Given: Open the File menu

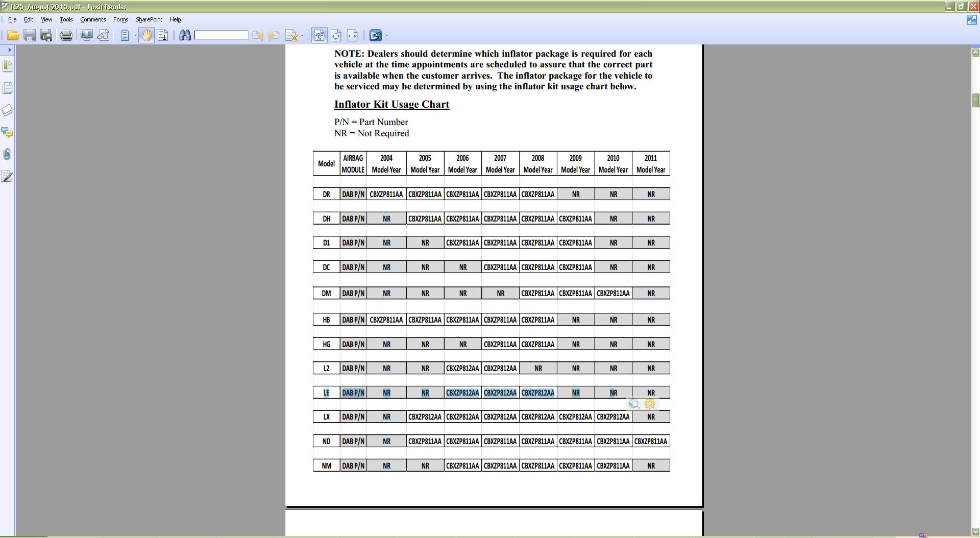Looking at the screenshot, I should [x=12, y=19].
